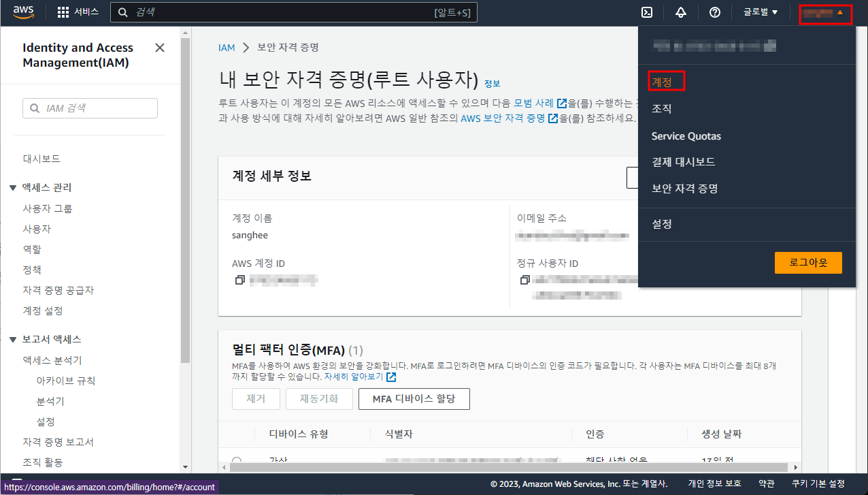The image size is (868, 495).
Task: Open the help question mark icon
Action: coord(714,12)
